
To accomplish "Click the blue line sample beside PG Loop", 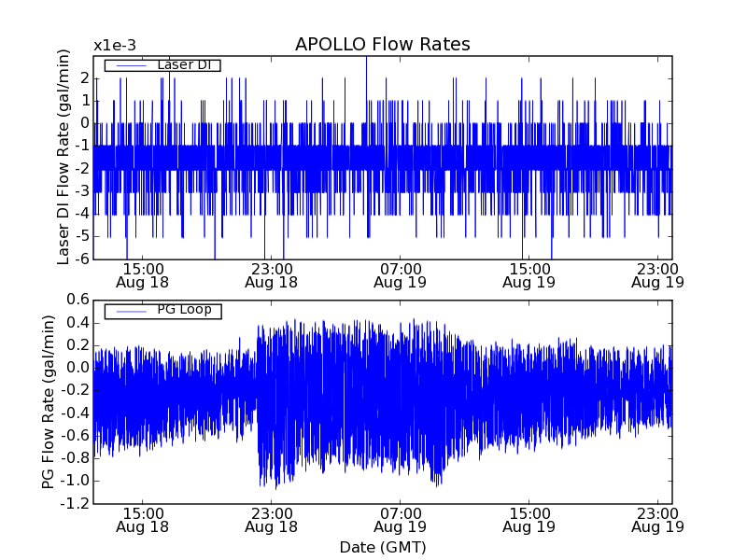I will [x=130, y=310].
